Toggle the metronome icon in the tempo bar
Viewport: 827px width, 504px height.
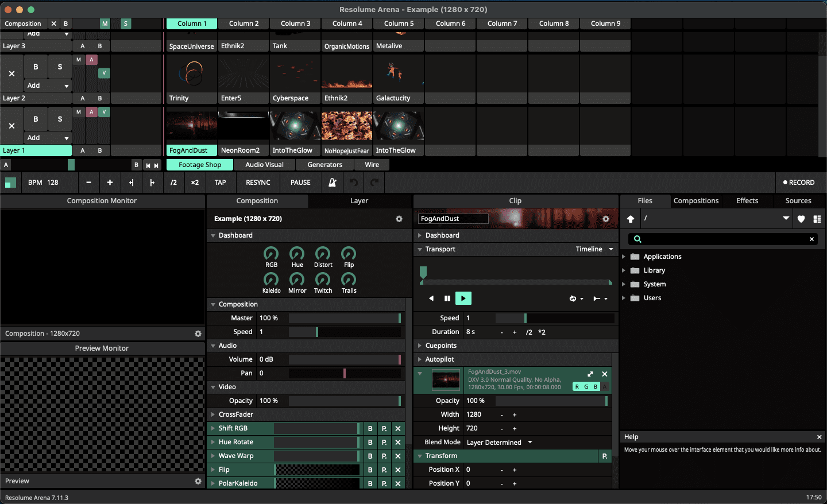(332, 183)
